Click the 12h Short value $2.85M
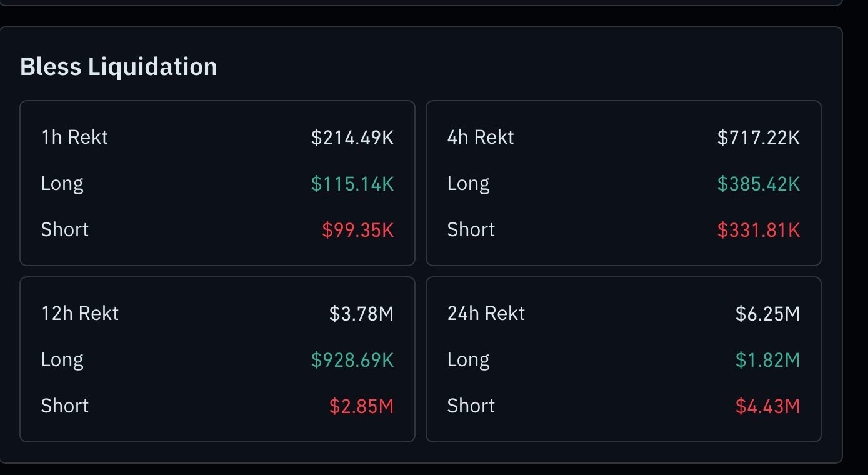Viewport: 868px width, 475px height. (x=362, y=406)
